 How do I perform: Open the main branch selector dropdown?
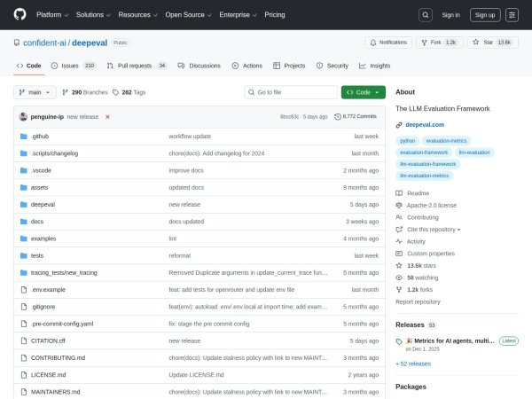tap(35, 92)
